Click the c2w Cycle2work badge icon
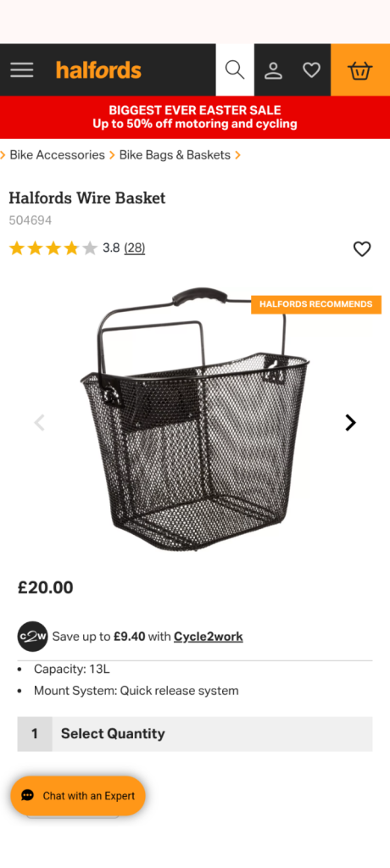The image size is (390, 868). pyautogui.click(x=32, y=637)
